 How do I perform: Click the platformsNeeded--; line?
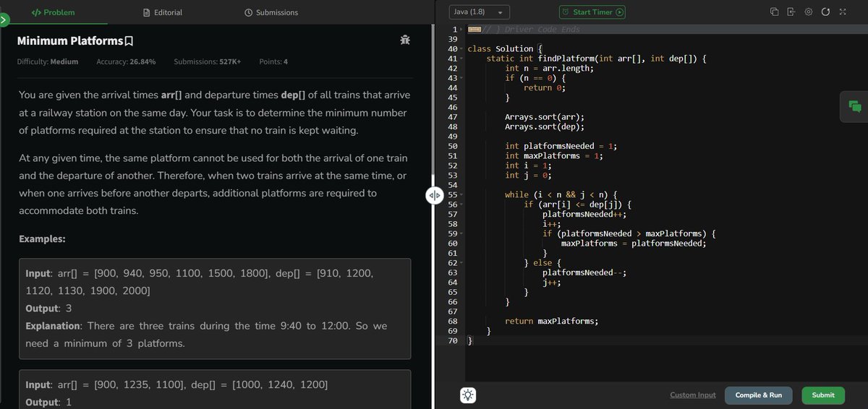[x=584, y=273]
